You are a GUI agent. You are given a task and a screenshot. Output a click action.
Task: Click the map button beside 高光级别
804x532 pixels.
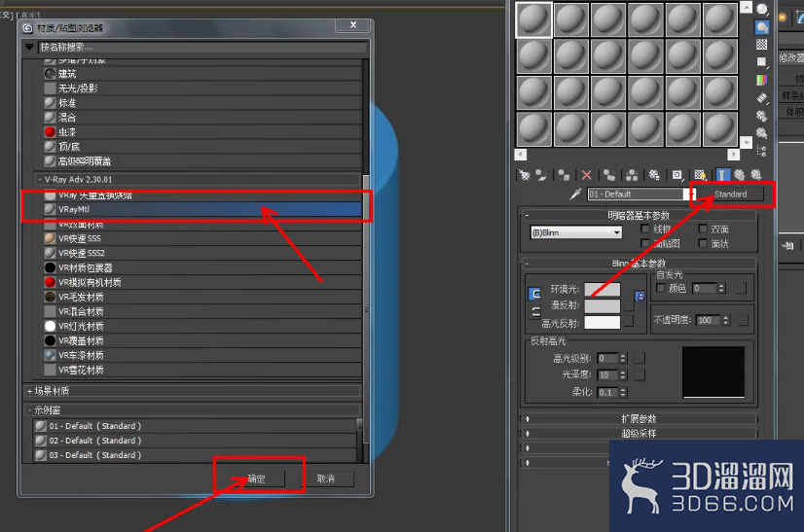click(x=640, y=358)
